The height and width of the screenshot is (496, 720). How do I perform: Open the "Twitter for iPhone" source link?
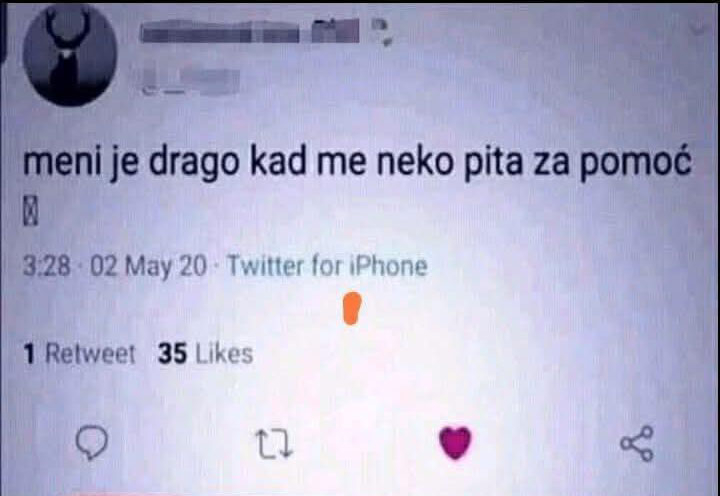coord(328,266)
